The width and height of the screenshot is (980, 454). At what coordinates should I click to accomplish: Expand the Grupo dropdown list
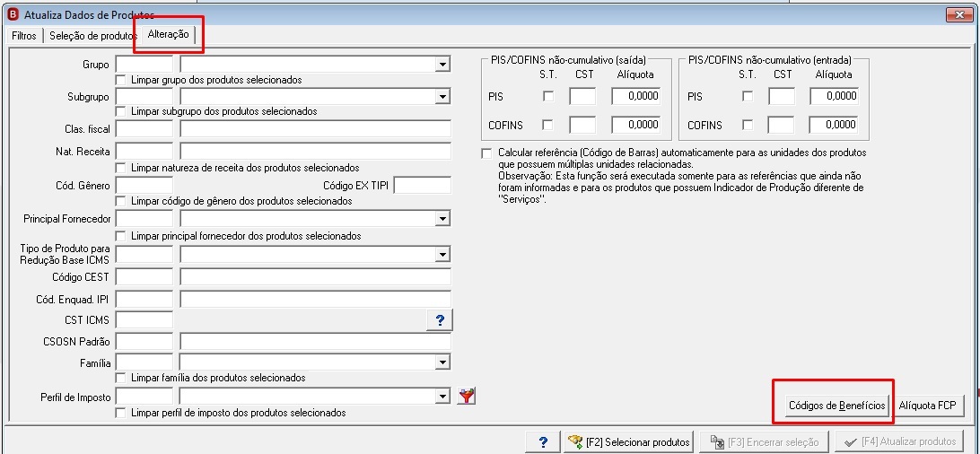point(442,65)
